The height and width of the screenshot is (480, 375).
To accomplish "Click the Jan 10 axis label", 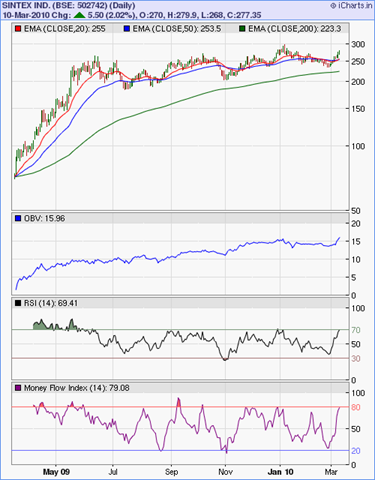I will pos(281,472).
